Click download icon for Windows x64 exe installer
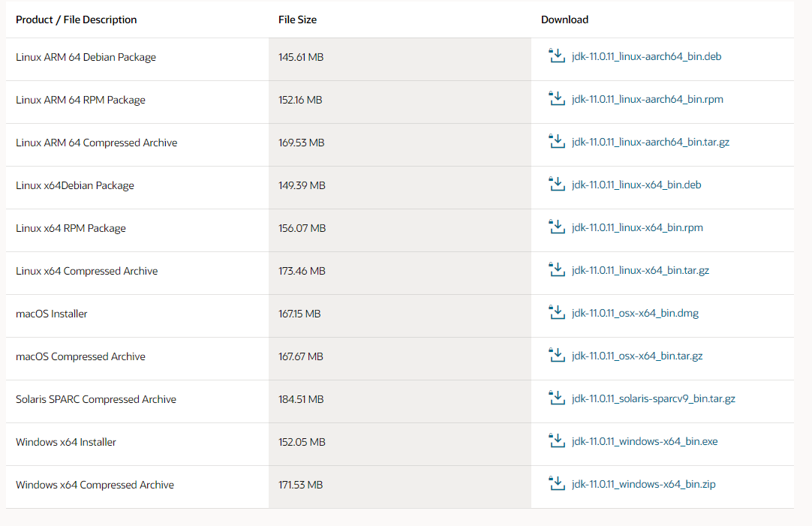This screenshot has height=526, width=812. click(x=556, y=441)
